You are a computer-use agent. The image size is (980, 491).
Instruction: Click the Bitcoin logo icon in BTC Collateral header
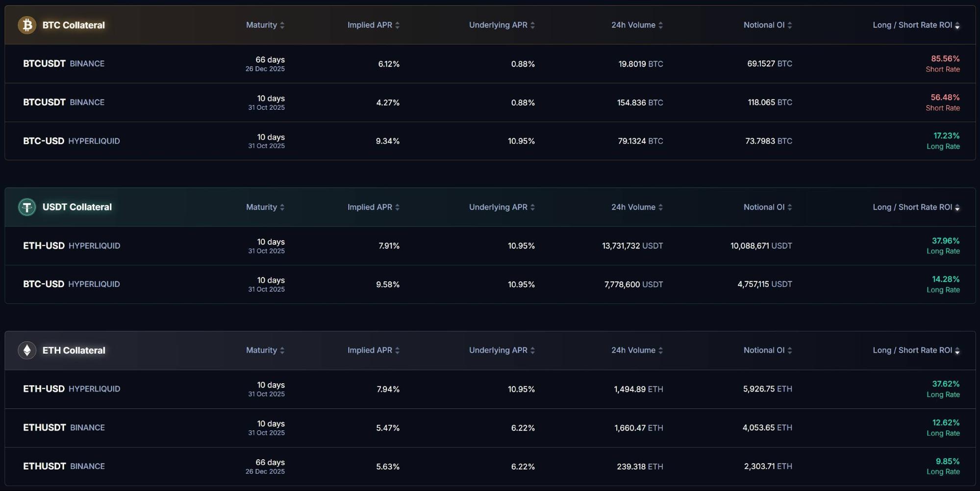point(27,25)
